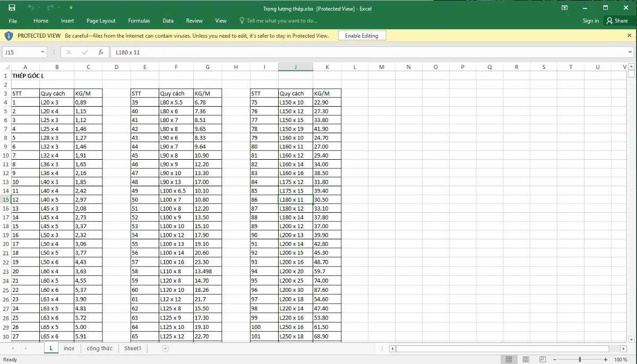Viewport: 637px width, 364px height.
Task: Switch to the Sheet1 tab
Action: click(x=133, y=348)
